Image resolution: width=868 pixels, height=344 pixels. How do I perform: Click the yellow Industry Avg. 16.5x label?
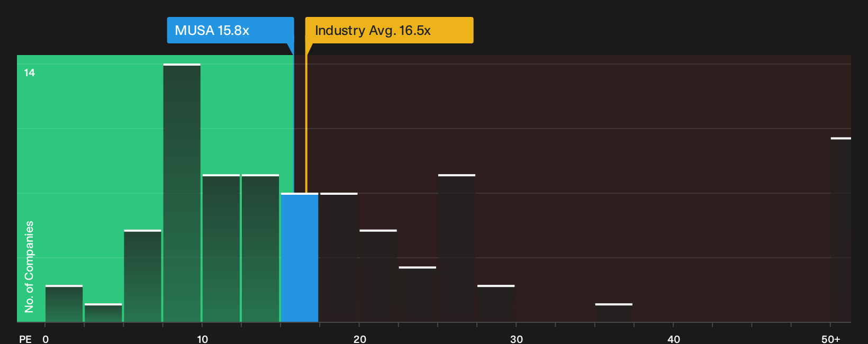point(389,30)
